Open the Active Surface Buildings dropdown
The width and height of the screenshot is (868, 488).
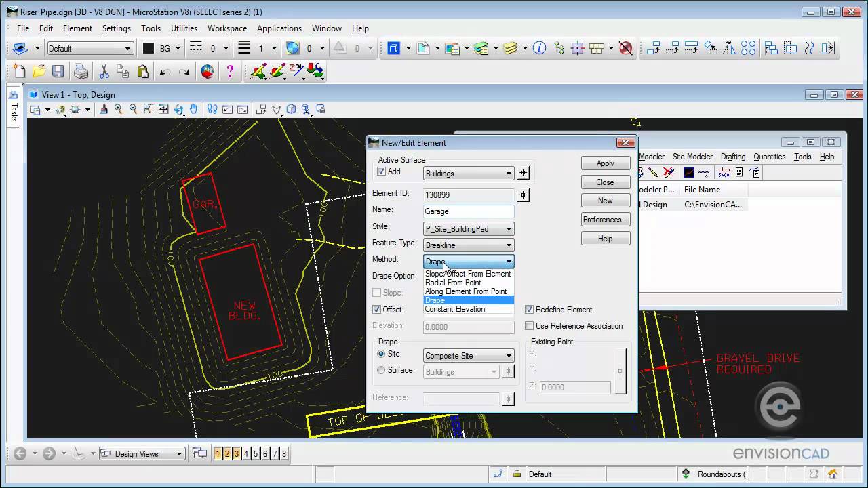tap(469, 174)
